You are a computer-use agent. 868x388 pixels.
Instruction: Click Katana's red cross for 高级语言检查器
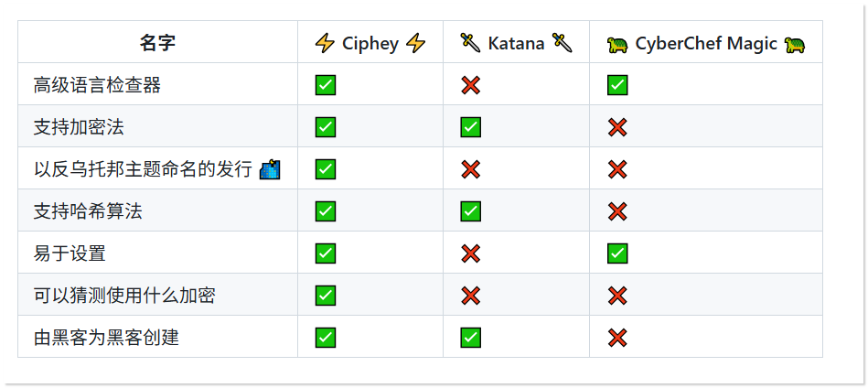(x=470, y=85)
